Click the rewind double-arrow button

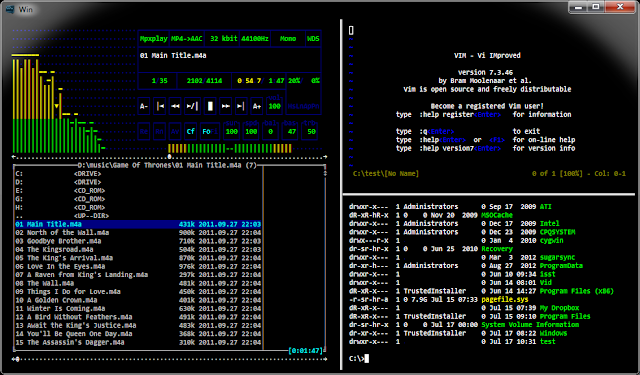point(176,106)
